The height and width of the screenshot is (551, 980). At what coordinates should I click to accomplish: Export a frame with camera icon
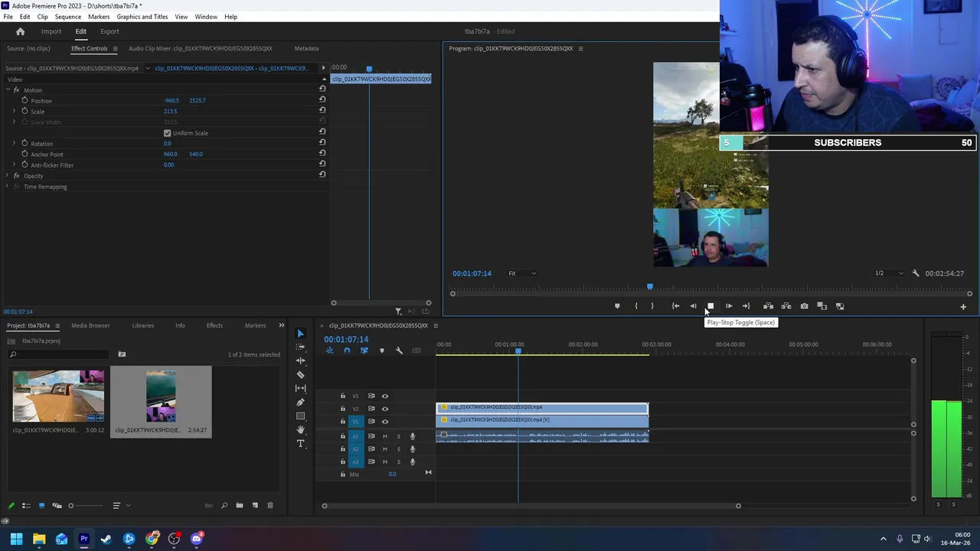pyautogui.click(x=804, y=306)
